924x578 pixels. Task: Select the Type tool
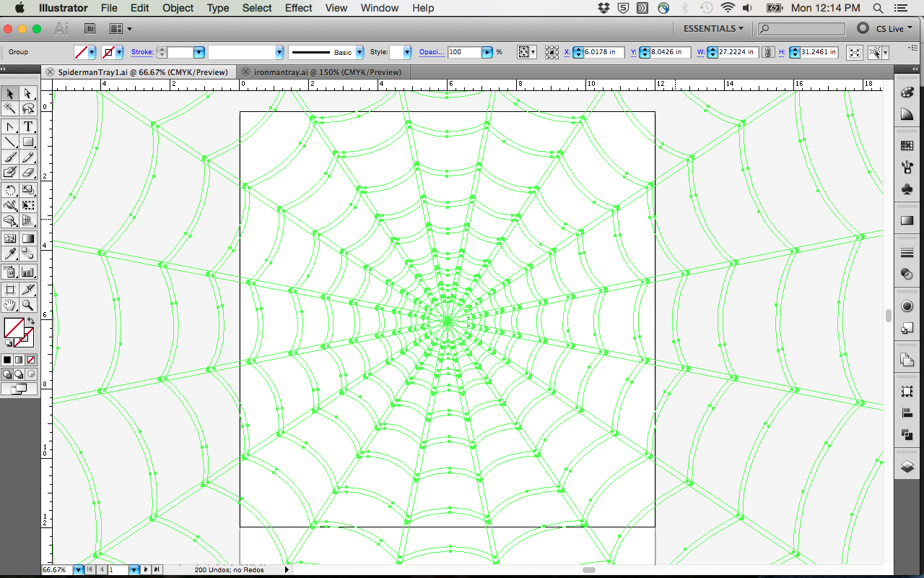tap(28, 126)
